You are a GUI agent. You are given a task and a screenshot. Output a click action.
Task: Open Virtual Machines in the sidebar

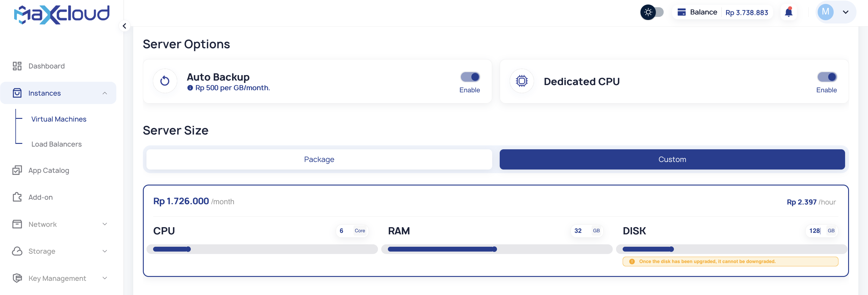pos(59,119)
